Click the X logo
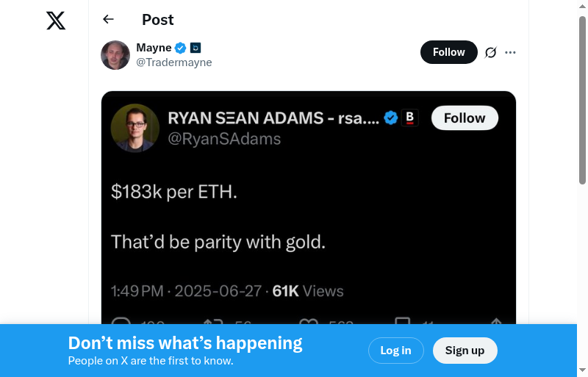588x377 pixels. click(x=56, y=20)
